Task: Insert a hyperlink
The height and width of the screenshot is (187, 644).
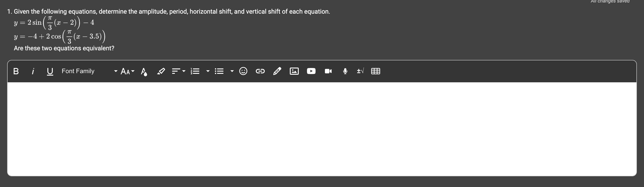Action: pos(260,71)
